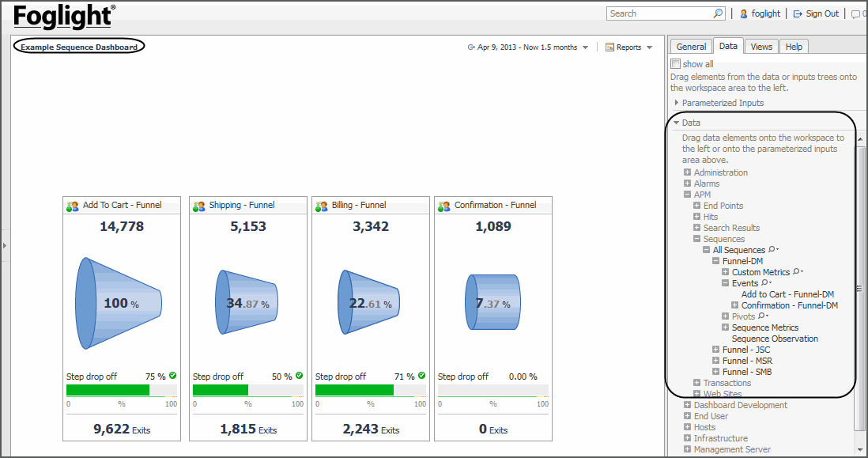The width and height of the screenshot is (868, 458).
Task: Expand the Parameterized Inputs section
Action: [677, 103]
